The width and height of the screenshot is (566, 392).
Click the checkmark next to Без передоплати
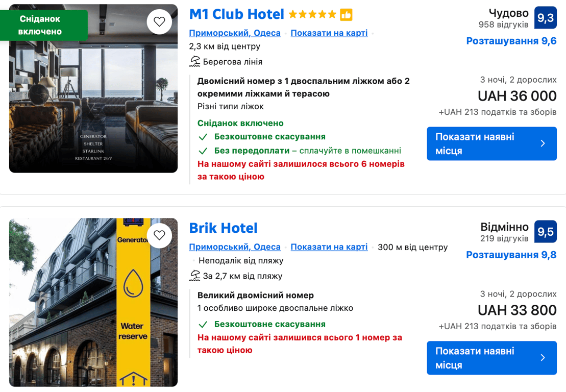point(203,152)
